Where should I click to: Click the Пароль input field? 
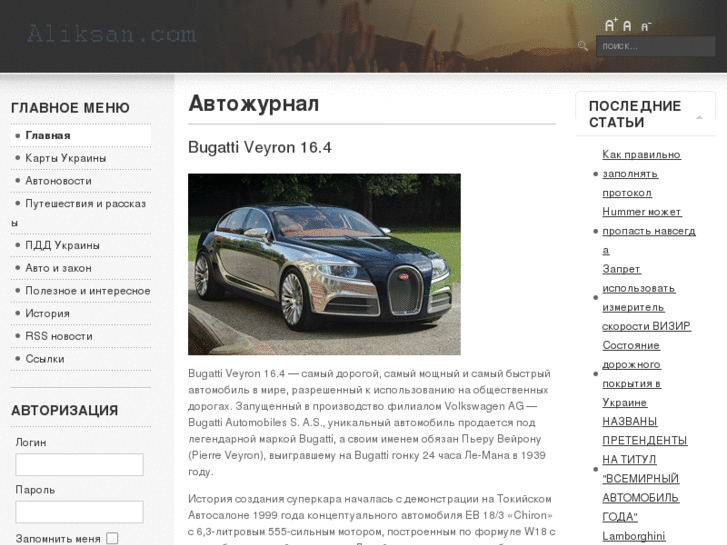[x=79, y=512]
